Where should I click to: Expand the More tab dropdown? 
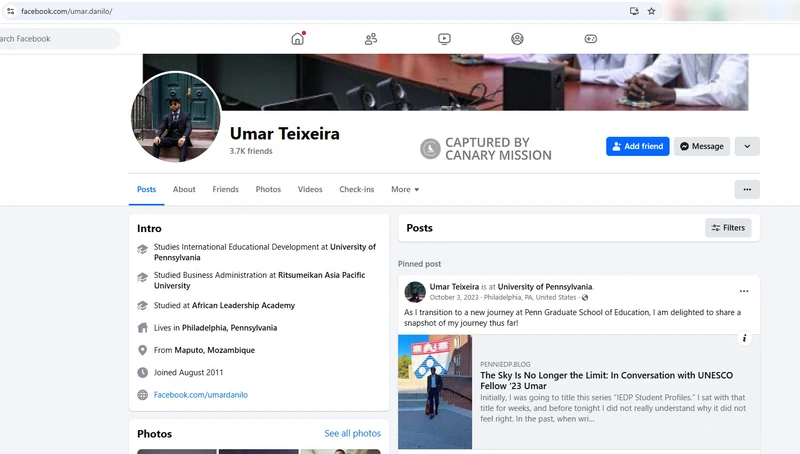point(405,189)
